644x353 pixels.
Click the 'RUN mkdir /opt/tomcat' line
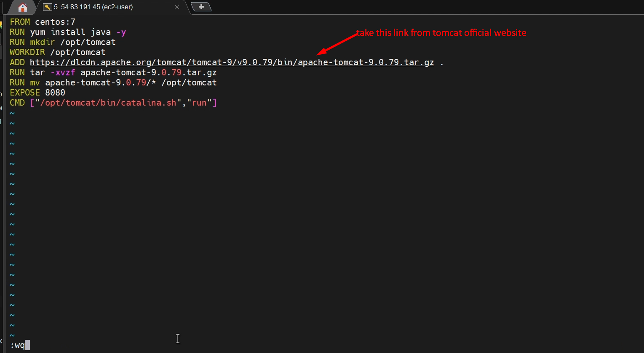(x=63, y=42)
